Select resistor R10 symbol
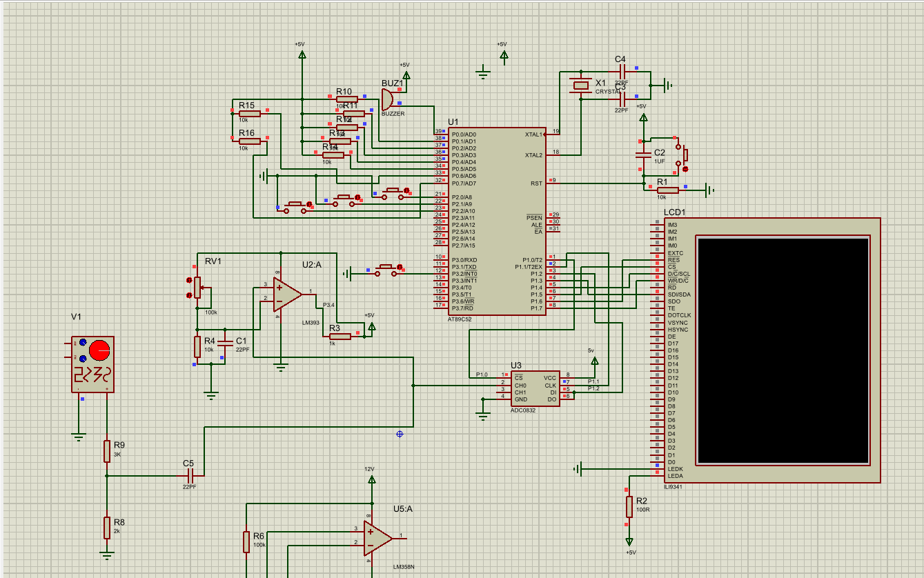The width and height of the screenshot is (924, 578). [347, 99]
